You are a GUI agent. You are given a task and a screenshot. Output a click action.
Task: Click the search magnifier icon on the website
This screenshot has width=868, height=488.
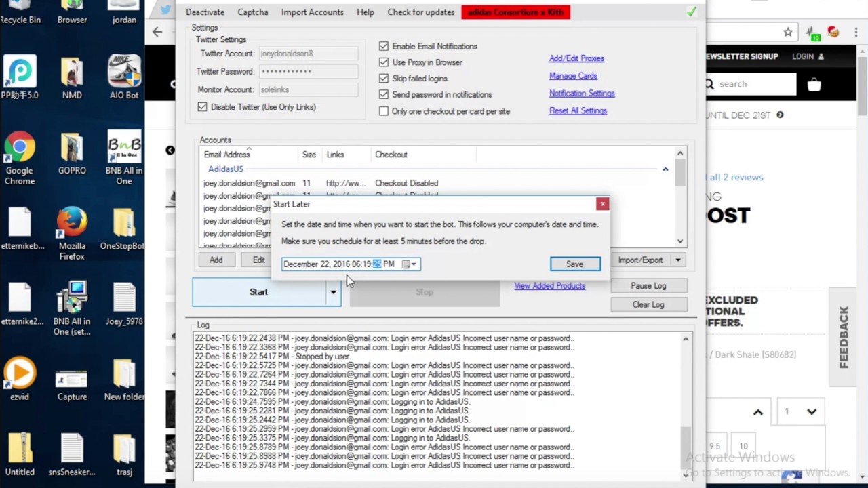[710, 84]
